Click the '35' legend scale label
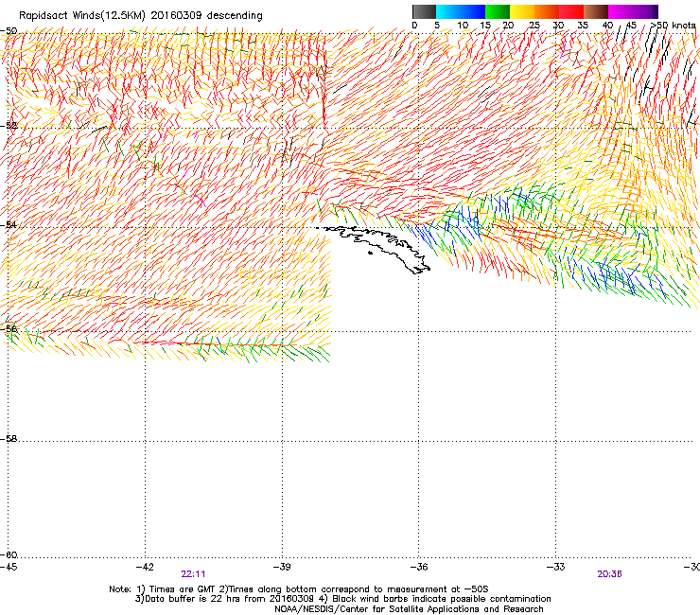The height and width of the screenshot is (615, 700). coord(583,26)
